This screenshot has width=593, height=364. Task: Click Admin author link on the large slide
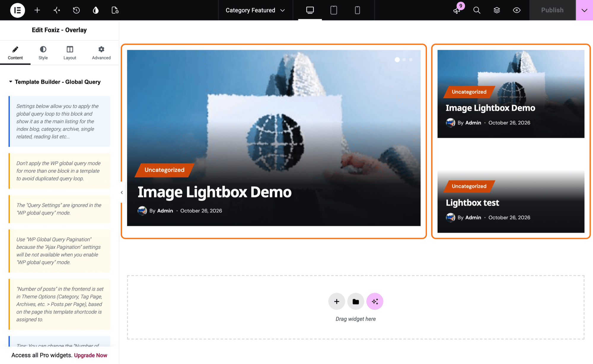[x=165, y=211]
